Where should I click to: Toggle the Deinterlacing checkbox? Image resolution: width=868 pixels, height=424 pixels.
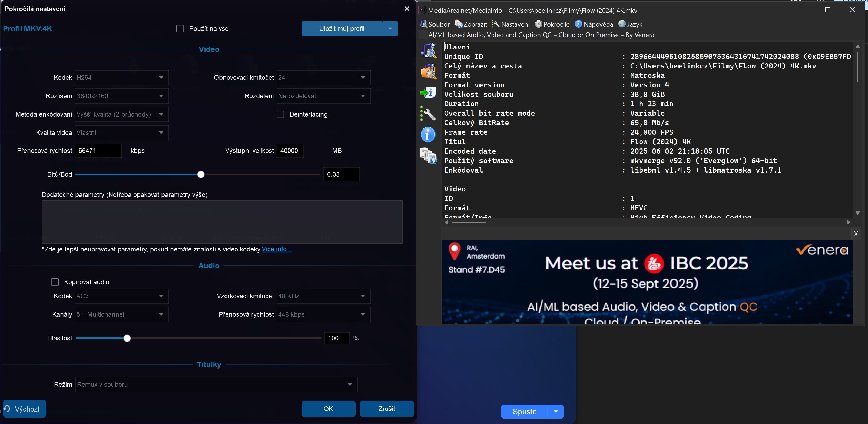pos(280,114)
